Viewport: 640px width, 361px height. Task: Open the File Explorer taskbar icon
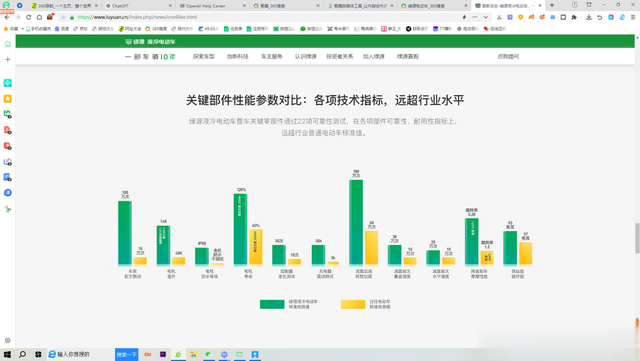pyautogui.click(x=193, y=354)
